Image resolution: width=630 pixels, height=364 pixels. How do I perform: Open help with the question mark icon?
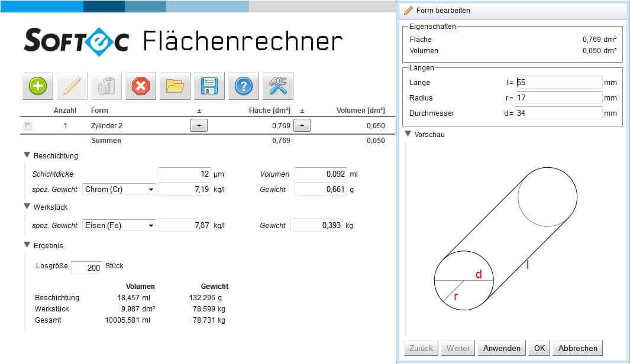(243, 85)
